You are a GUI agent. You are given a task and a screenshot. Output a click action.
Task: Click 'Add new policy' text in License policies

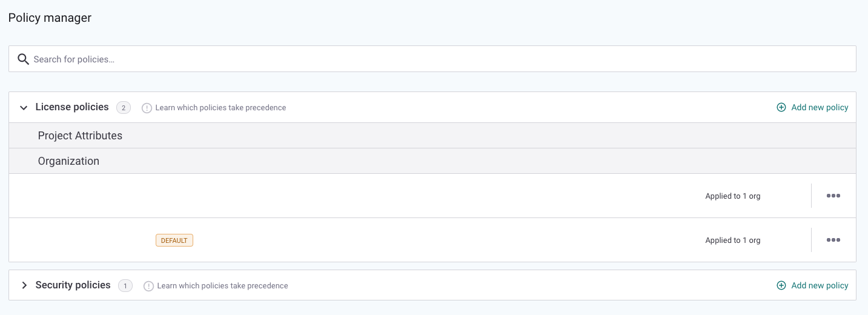[x=820, y=107]
